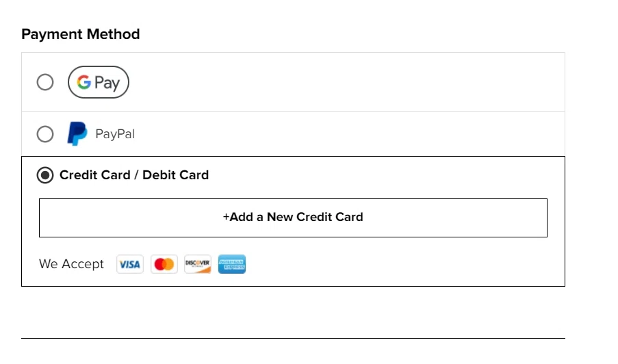The height and width of the screenshot is (364, 618).
Task: Click the American Express card icon
Action: pos(232,264)
